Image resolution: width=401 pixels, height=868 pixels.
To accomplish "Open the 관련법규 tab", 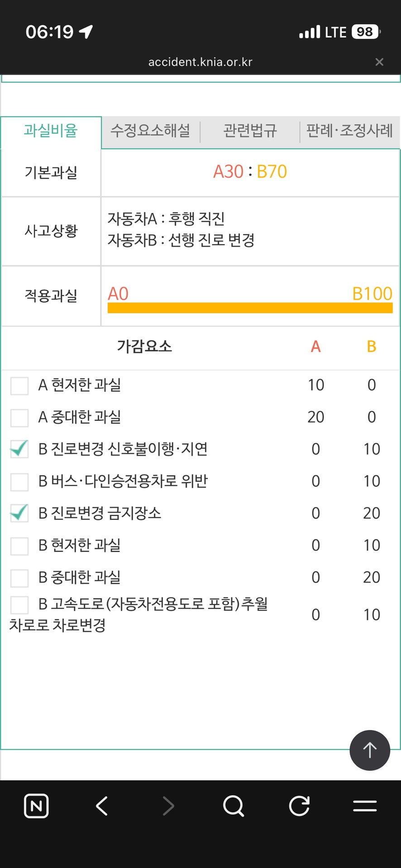I will [250, 131].
